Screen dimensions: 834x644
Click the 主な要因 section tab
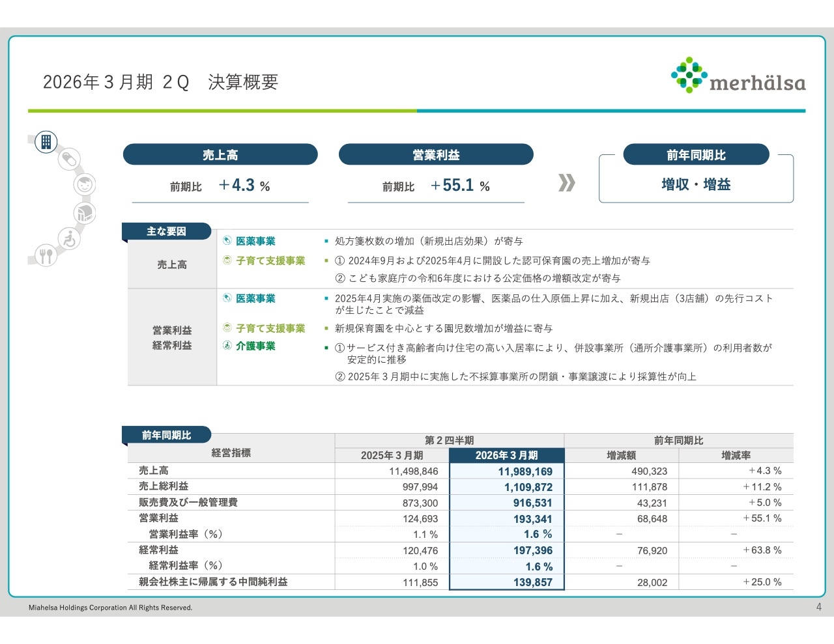pyautogui.click(x=166, y=231)
